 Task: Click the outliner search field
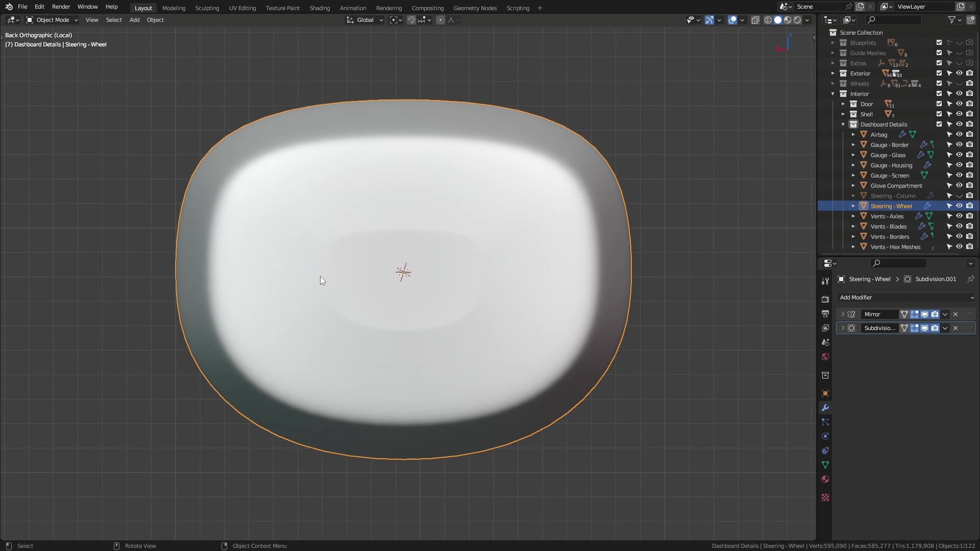point(893,20)
